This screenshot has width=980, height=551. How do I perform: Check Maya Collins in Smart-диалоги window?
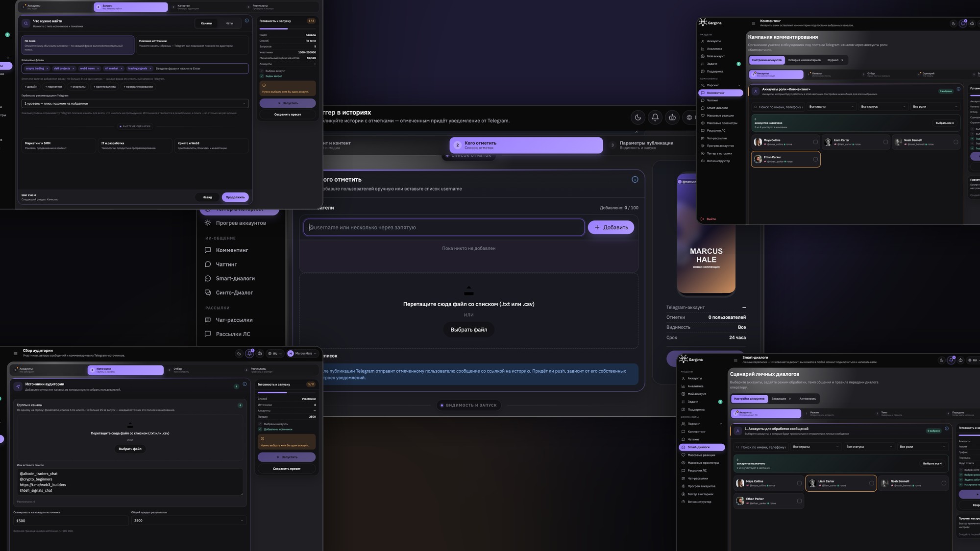tap(799, 483)
